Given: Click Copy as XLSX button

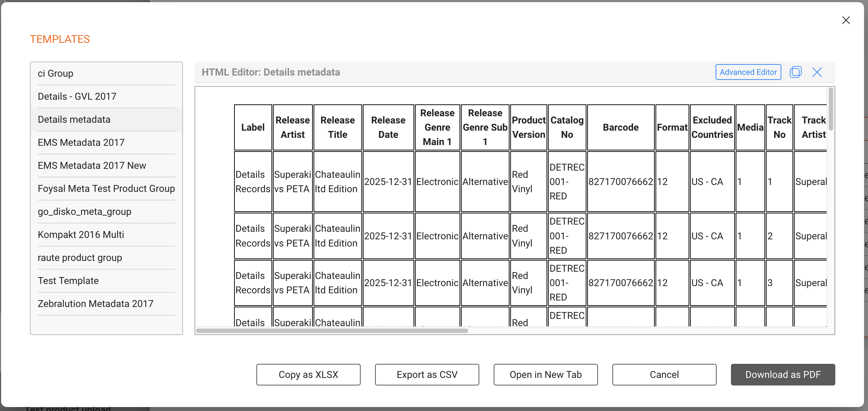Looking at the screenshot, I should tap(308, 375).
